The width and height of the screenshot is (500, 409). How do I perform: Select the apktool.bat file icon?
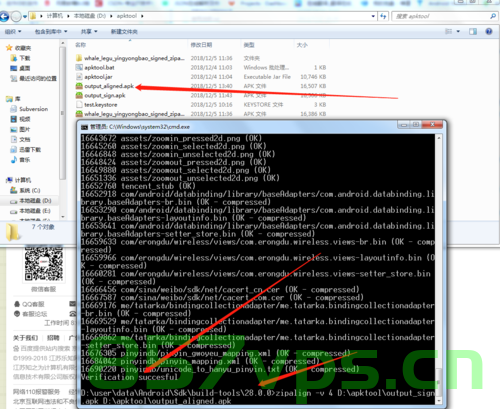click(x=79, y=67)
